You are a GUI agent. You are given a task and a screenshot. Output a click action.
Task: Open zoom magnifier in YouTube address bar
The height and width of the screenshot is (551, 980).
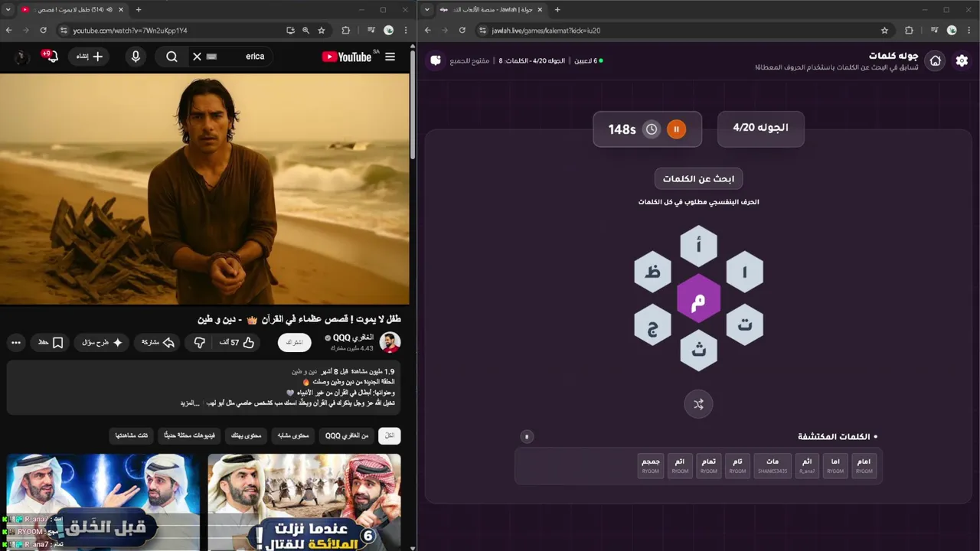pyautogui.click(x=305, y=31)
